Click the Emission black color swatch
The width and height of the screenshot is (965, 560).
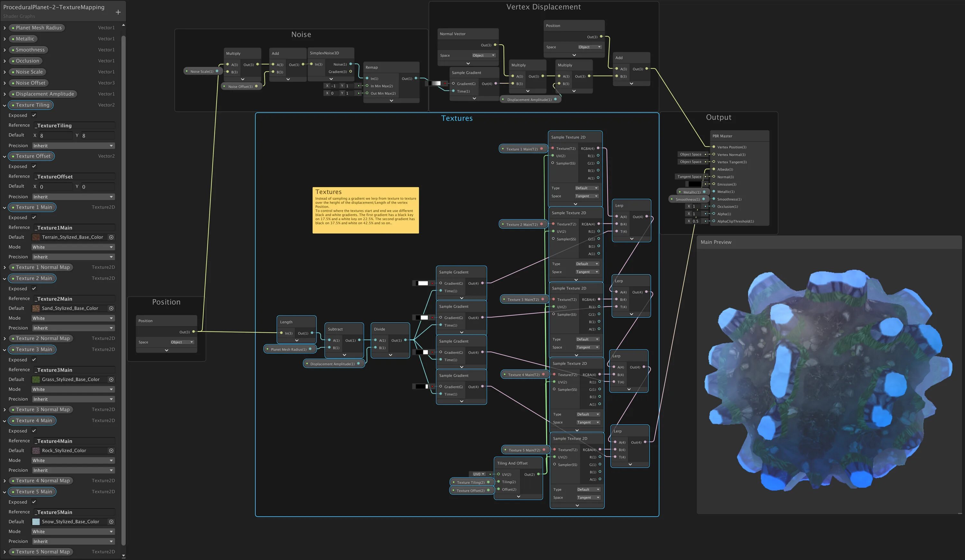[695, 184]
